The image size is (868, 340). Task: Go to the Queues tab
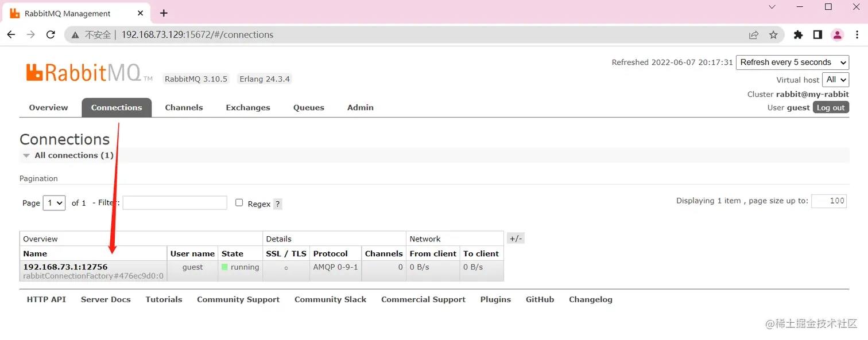(309, 107)
